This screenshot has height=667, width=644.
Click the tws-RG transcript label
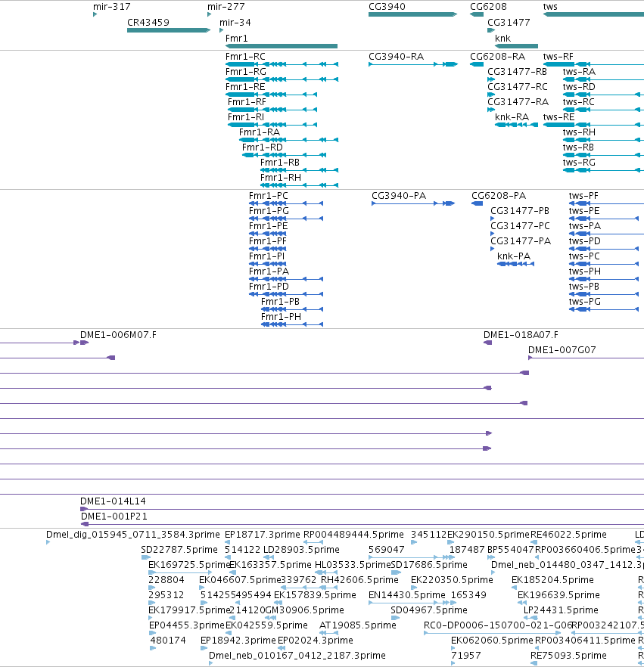click(579, 162)
